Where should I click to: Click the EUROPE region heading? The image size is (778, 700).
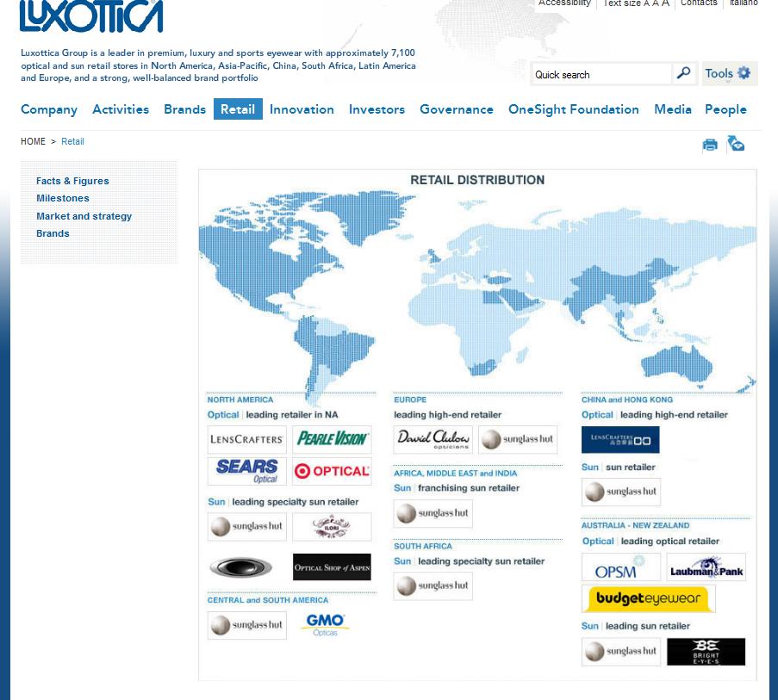click(410, 400)
